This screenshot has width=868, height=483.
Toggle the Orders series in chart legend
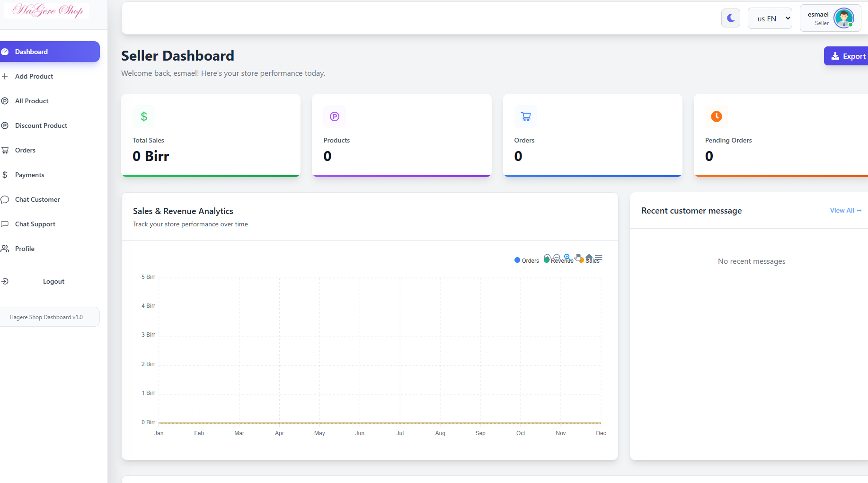[x=527, y=260]
